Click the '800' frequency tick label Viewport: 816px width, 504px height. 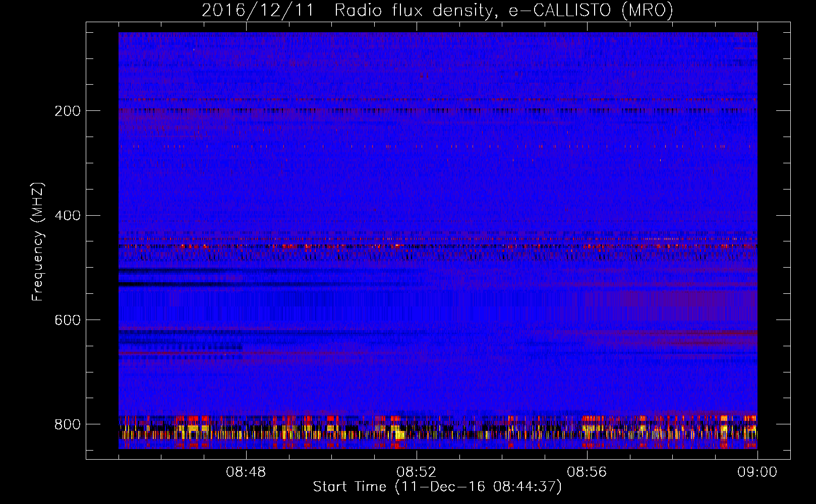67,425
